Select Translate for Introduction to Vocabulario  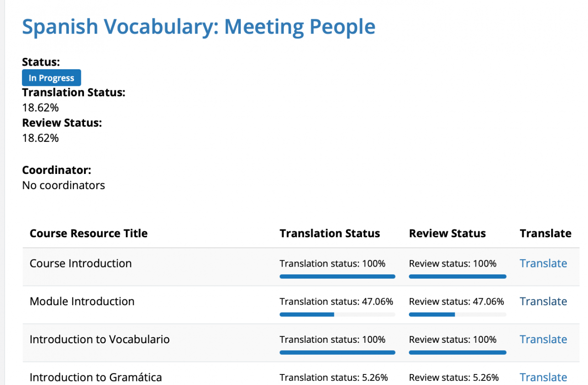543,340
